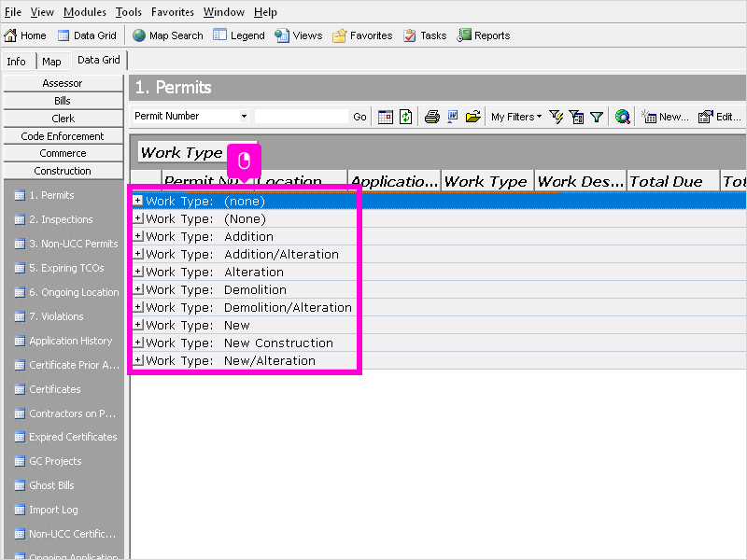Open the Clerk module section
747x560 pixels.
[x=63, y=119]
